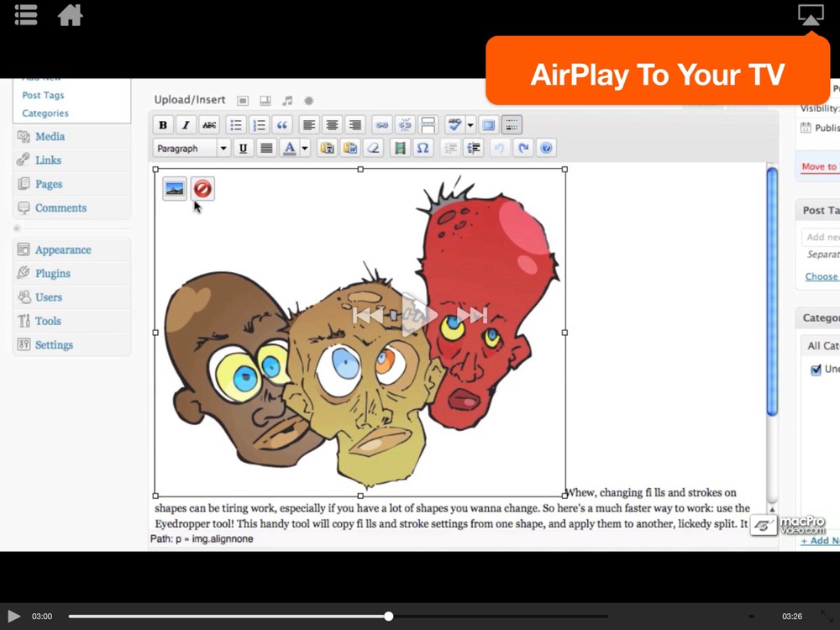This screenshot has width=840, height=630.
Task: Justify text fully
Action: click(x=266, y=148)
